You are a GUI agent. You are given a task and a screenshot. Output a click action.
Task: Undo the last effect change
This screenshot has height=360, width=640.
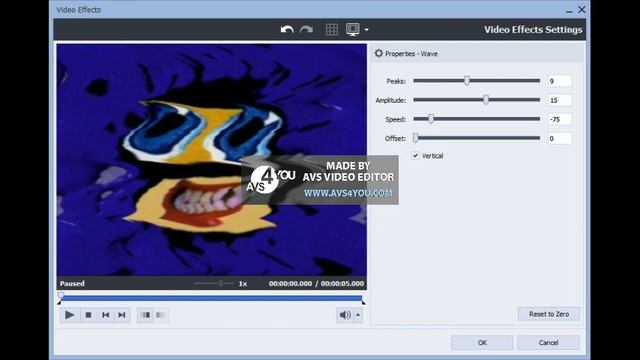coord(287,30)
